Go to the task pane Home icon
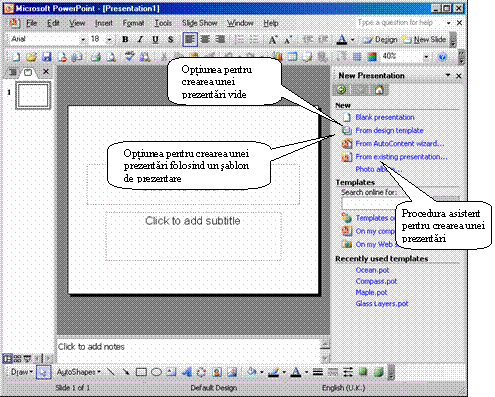 pos(379,90)
